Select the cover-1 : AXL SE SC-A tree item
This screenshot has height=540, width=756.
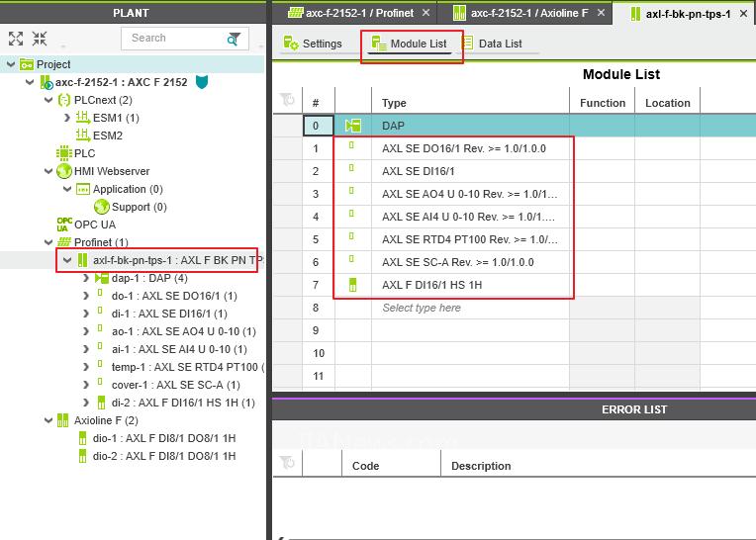tap(175, 385)
